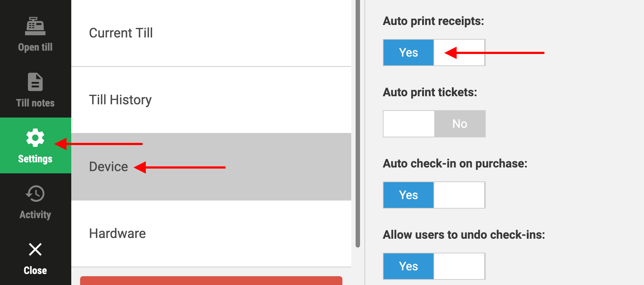
Task: Toggle Auto check-in on purchase switch
Action: (x=434, y=195)
